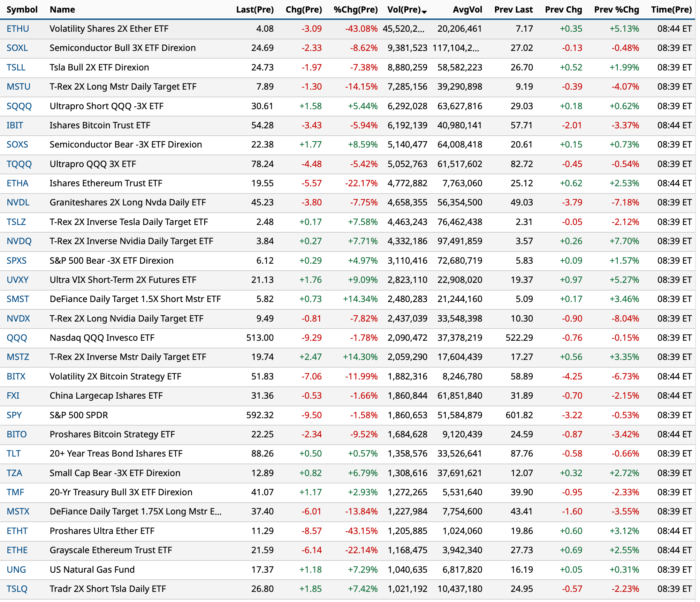
Task: Open the IBIT symbol link
Action: (15, 126)
